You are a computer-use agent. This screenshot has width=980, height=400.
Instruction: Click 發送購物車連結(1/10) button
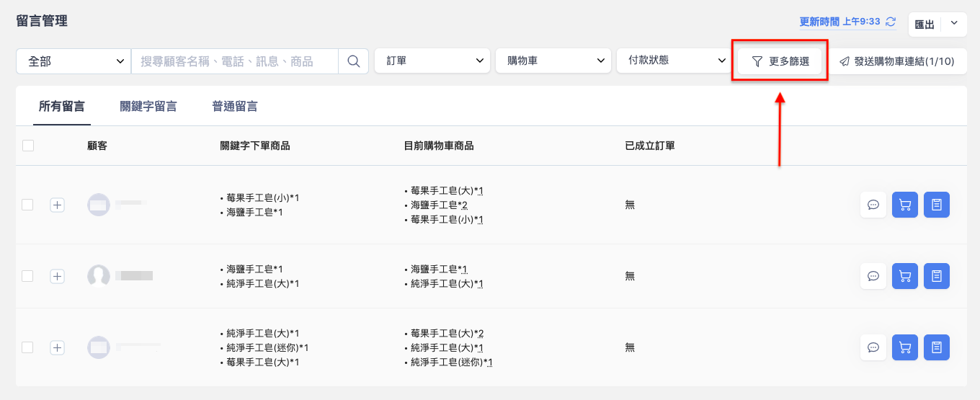(897, 61)
